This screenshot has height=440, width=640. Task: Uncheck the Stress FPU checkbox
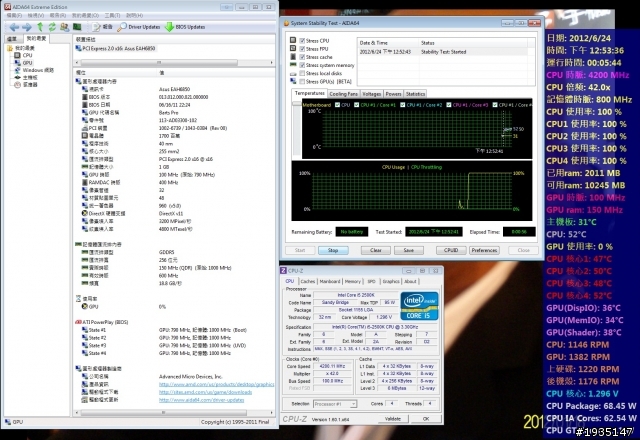tap(302, 49)
